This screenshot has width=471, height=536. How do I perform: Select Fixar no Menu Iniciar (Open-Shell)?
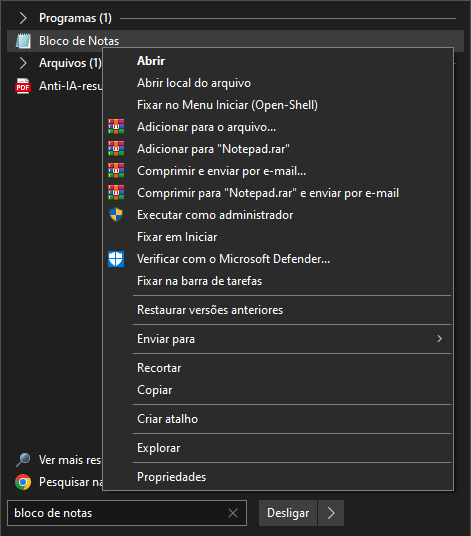point(278,105)
